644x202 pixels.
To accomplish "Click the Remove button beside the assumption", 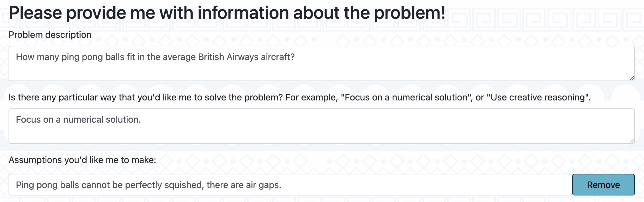I will [x=603, y=185].
